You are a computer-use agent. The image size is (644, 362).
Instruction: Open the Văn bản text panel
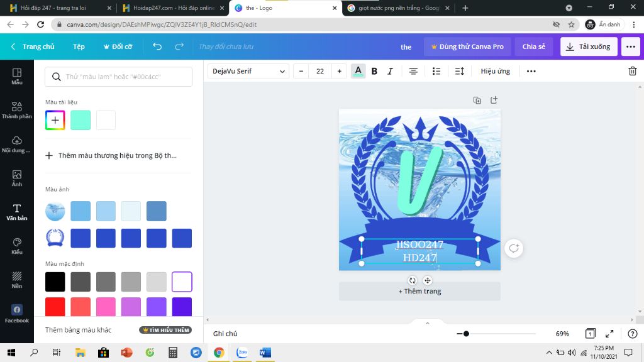coord(17,212)
